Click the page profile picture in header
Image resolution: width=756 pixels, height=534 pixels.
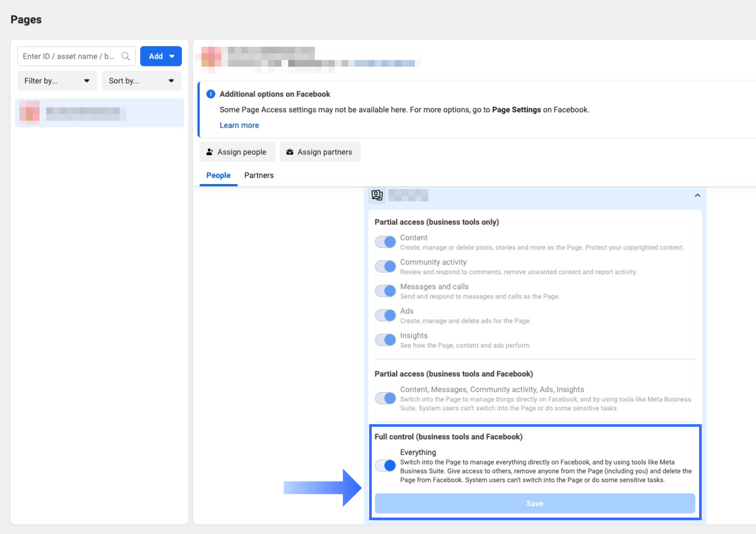click(211, 56)
